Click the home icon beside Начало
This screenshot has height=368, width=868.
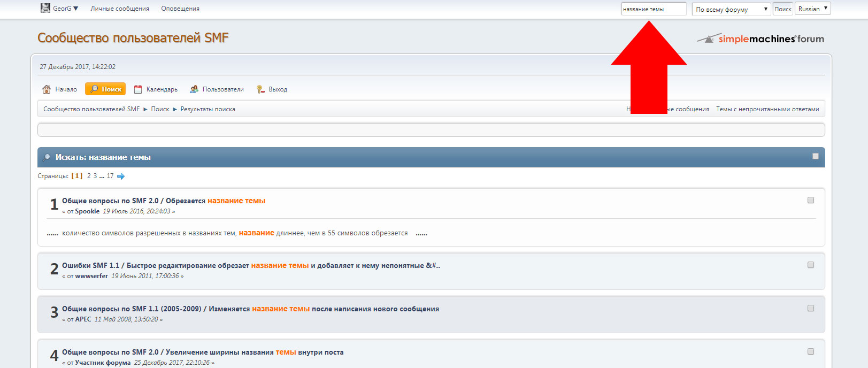tap(47, 89)
